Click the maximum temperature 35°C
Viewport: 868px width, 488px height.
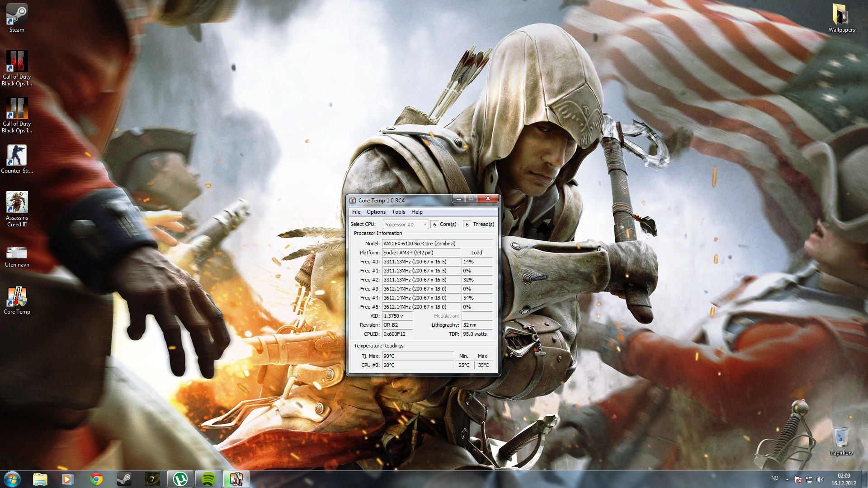click(x=484, y=365)
